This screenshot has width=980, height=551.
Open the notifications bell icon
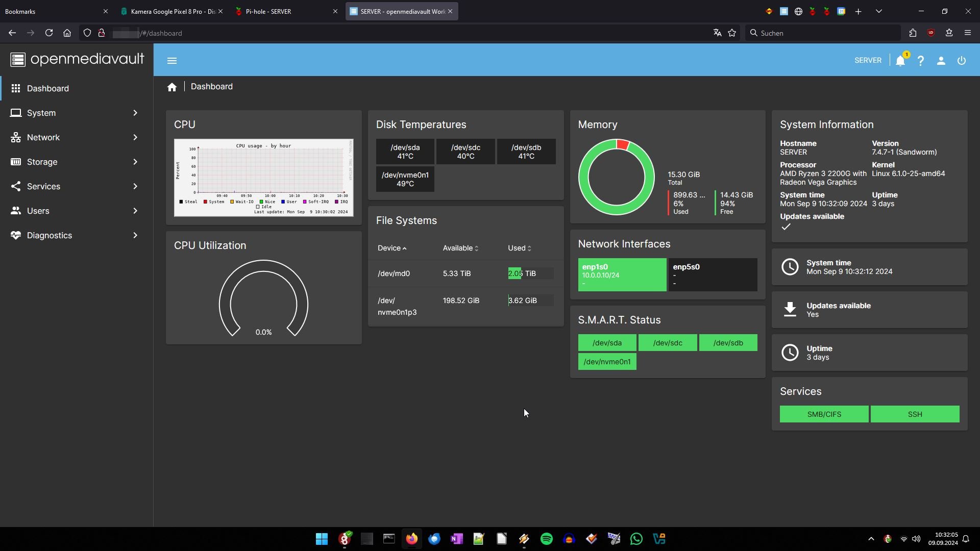900,61
